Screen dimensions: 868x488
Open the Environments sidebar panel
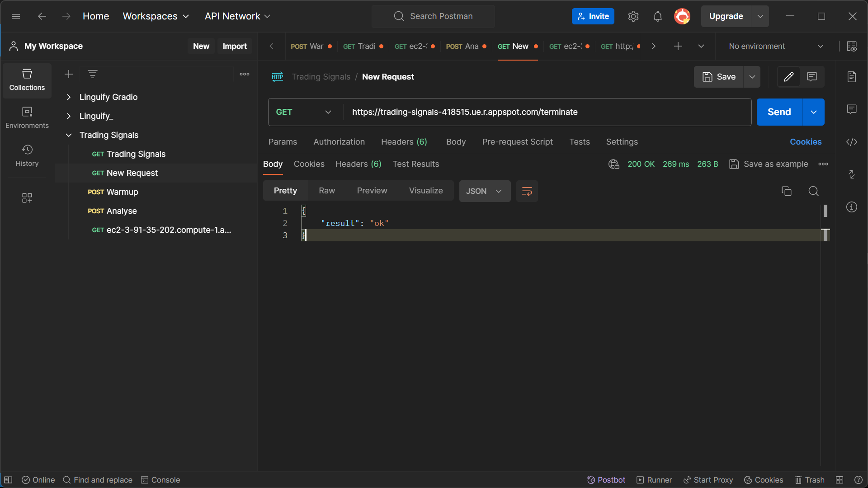(27, 117)
